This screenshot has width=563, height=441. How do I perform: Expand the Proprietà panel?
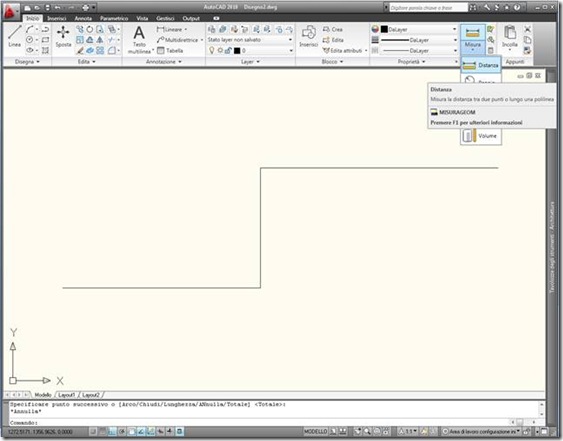click(x=411, y=62)
